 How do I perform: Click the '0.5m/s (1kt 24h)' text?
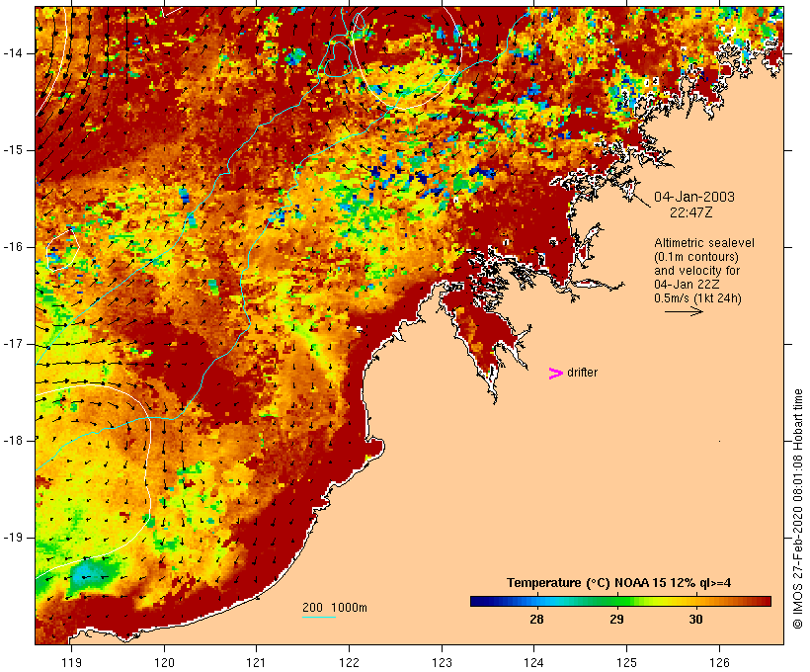point(698,298)
